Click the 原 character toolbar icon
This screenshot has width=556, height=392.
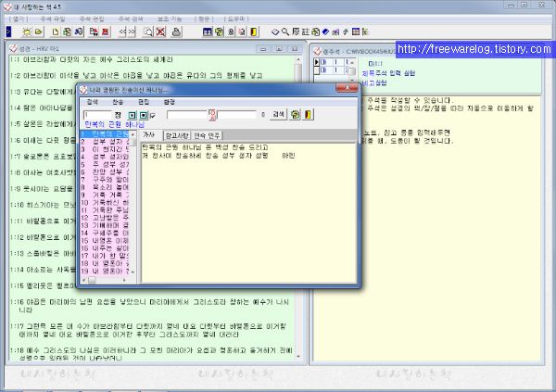[296, 32]
